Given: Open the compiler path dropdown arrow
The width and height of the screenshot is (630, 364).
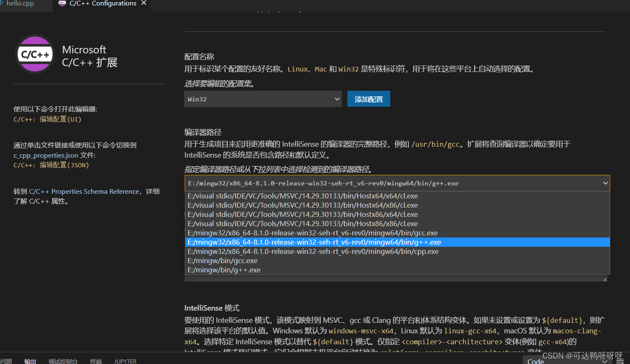Looking at the screenshot, I should tap(605, 183).
